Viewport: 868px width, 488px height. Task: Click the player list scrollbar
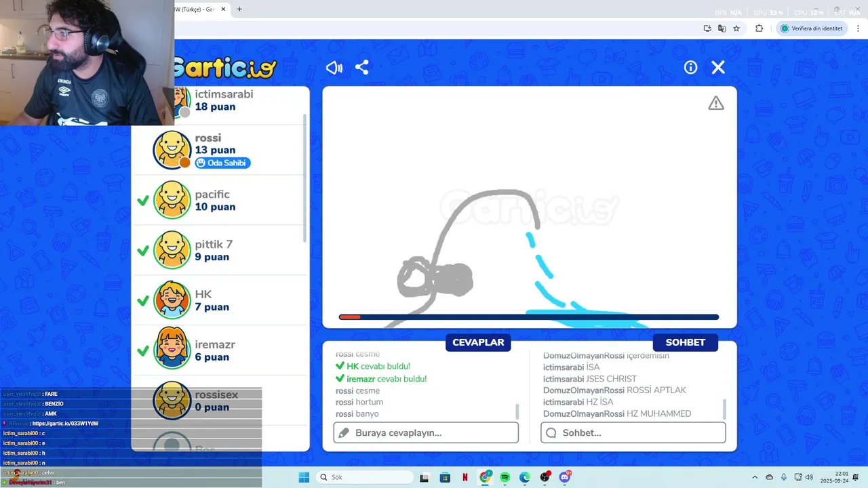(304, 178)
